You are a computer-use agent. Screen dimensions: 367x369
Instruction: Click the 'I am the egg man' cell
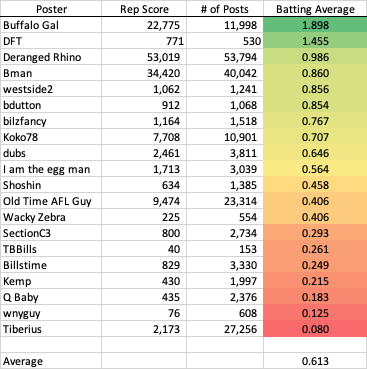[51, 169]
